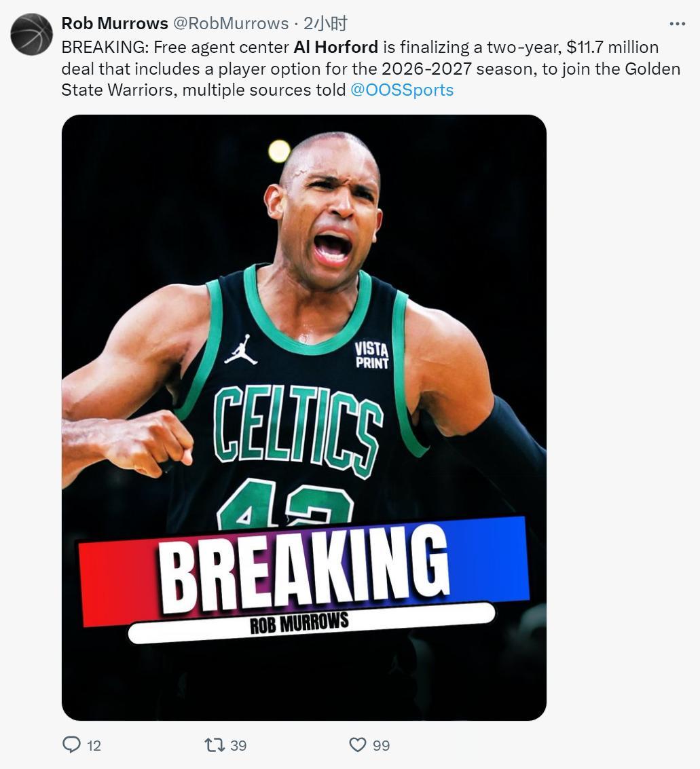Click the BREAKING banner in the image
This screenshot has height=769, width=700.
304,569
